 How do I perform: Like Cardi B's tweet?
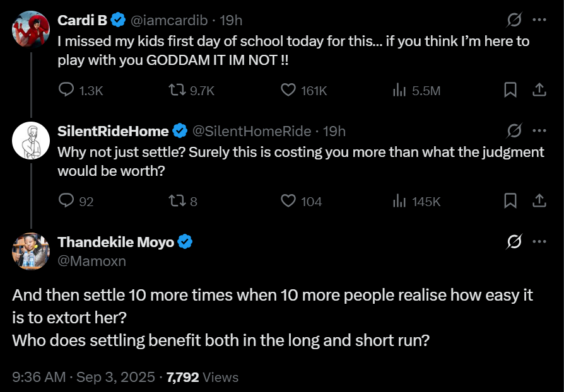click(x=288, y=90)
